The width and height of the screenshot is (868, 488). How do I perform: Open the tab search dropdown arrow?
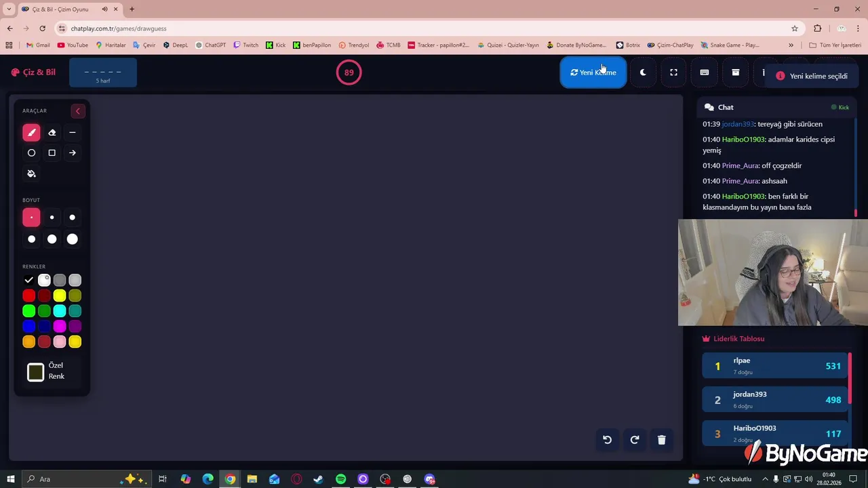click(x=9, y=9)
